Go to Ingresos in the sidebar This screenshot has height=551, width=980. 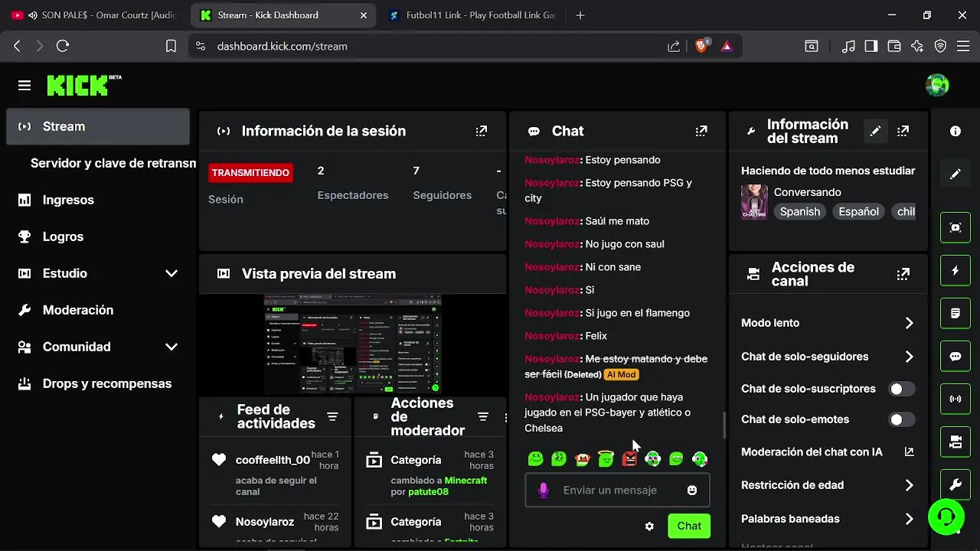(x=98, y=200)
